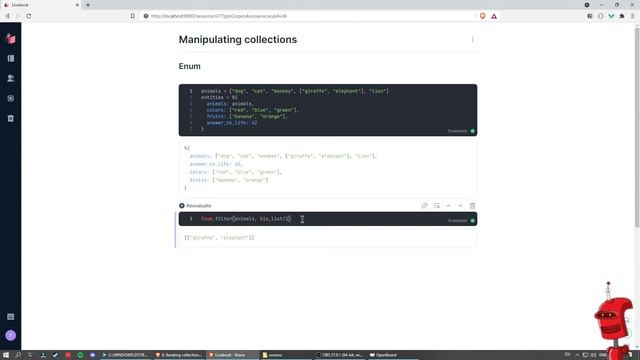Image resolution: width=640 pixels, height=360 pixels.
Task: Open Windows taskbar search
Action: (x=18, y=355)
